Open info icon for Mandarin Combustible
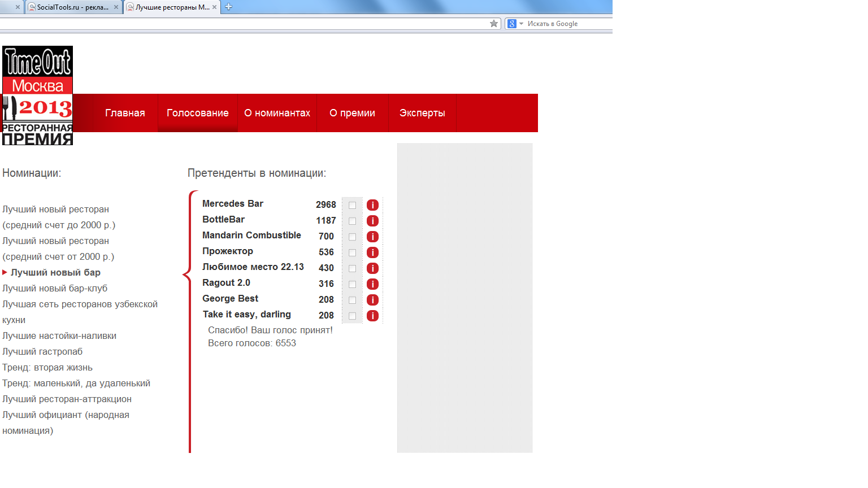Viewport: 868px width, 488px height. coord(372,237)
